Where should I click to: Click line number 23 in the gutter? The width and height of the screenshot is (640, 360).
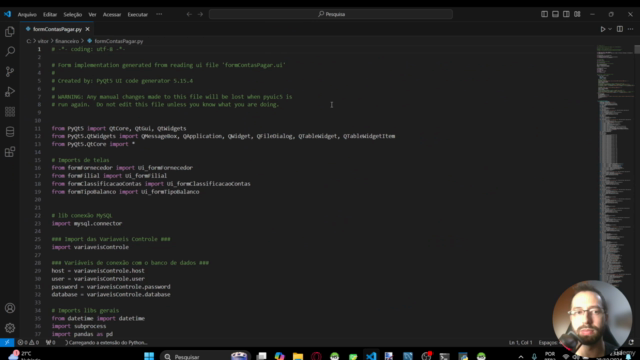click(38, 223)
